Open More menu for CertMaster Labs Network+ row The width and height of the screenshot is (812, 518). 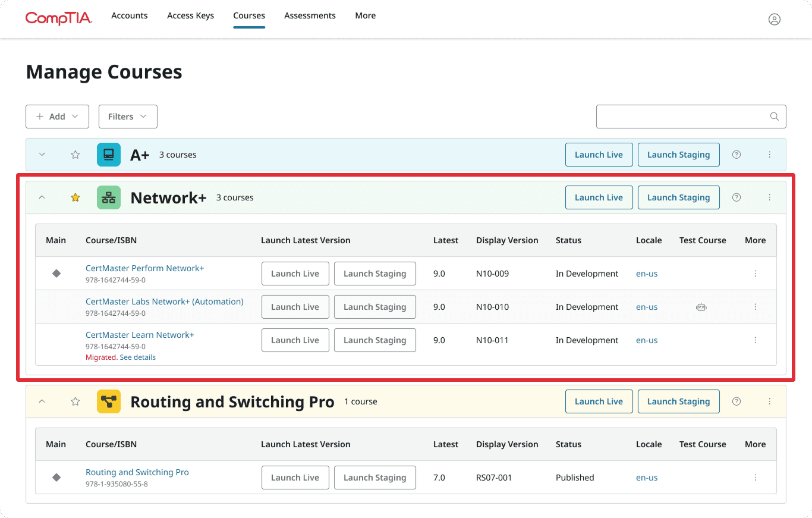click(x=756, y=307)
